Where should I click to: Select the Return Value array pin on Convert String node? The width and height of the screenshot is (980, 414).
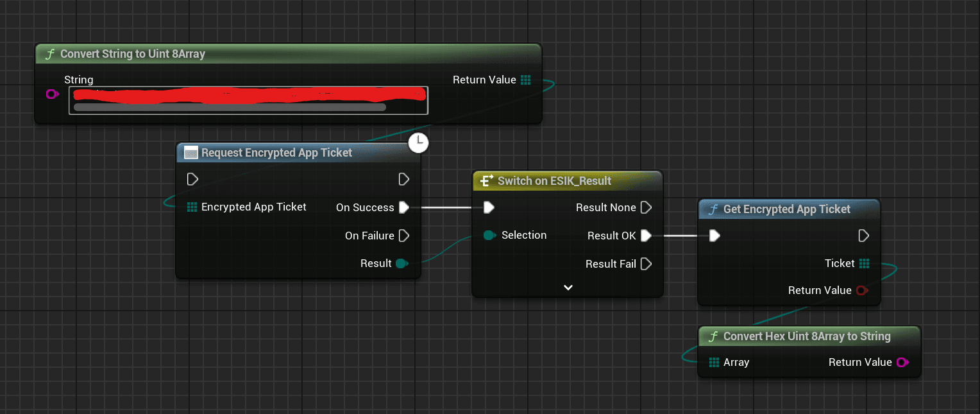526,80
